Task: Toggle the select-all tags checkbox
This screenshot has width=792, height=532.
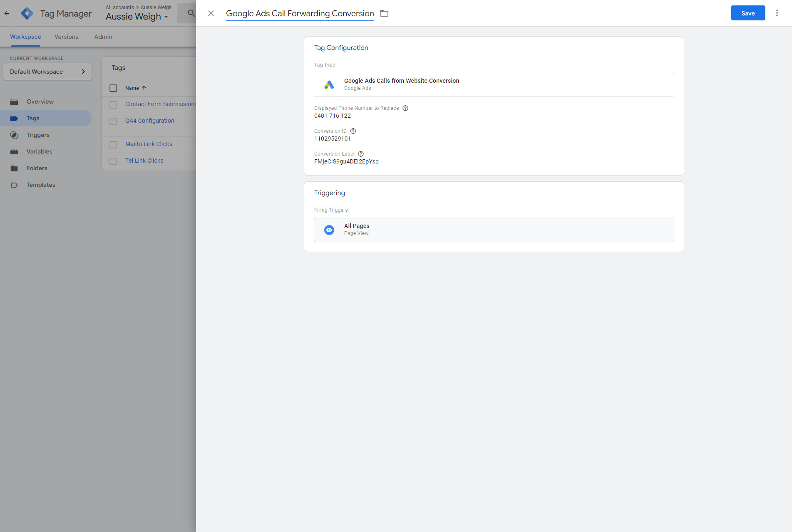Action: (x=113, y=88)
